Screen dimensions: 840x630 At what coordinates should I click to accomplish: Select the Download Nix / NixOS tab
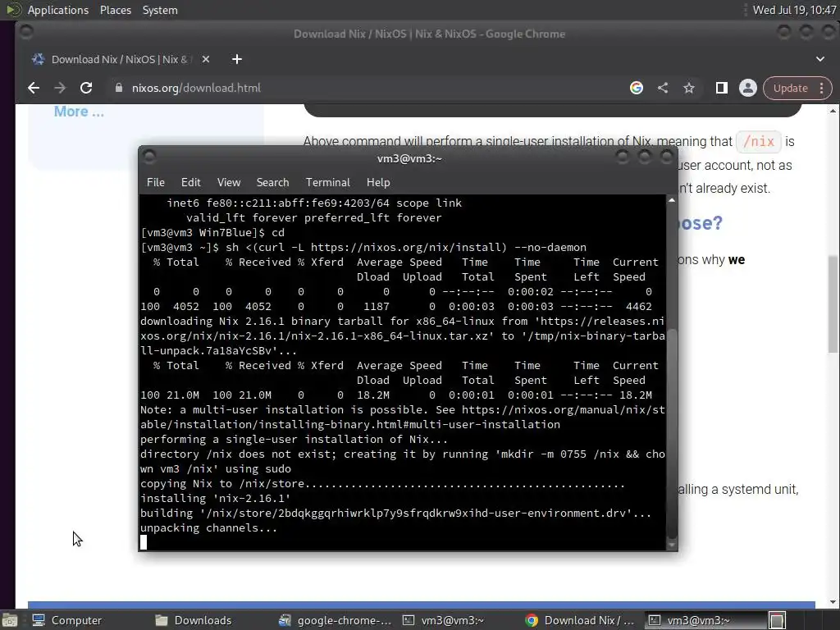(119, 59)
